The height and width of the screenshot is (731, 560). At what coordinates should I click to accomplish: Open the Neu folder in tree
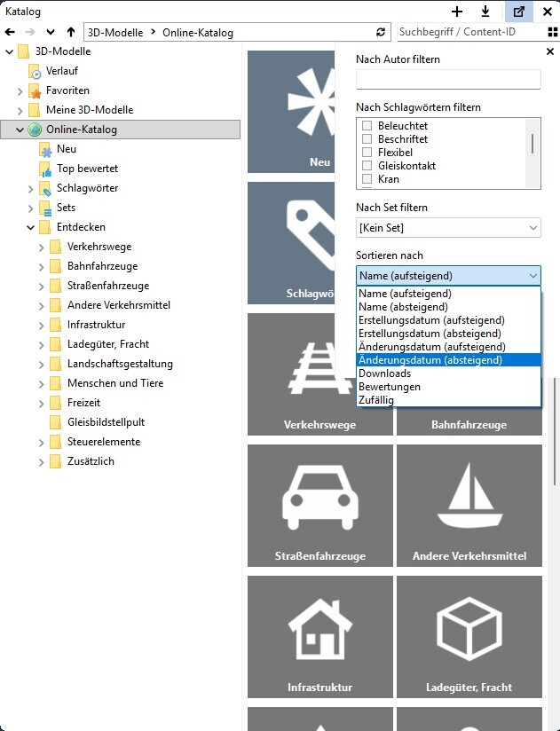click(x=67, y=149)
